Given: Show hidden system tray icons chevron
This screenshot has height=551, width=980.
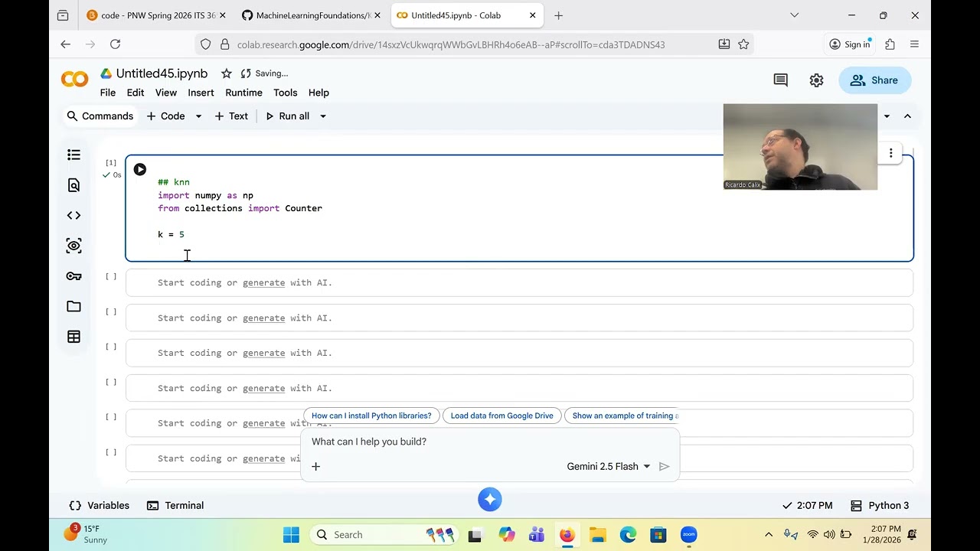Looking at the screenshot, I should click(x=769, y=535).
